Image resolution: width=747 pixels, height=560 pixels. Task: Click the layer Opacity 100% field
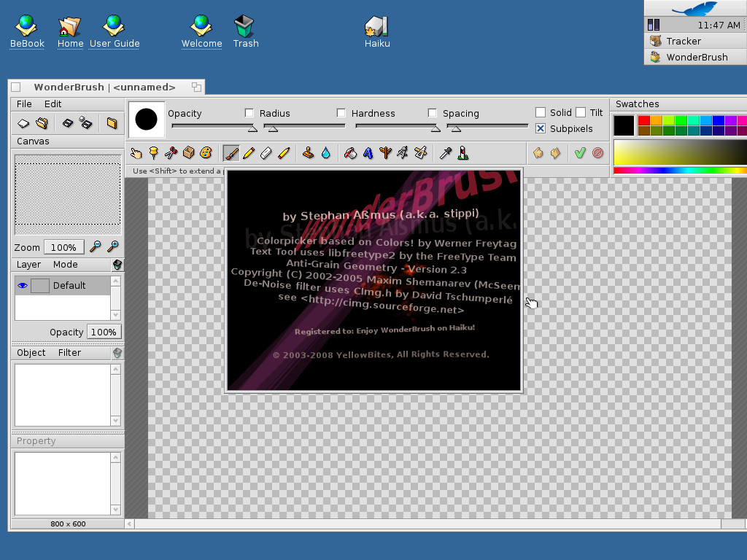tap(104, 332)
